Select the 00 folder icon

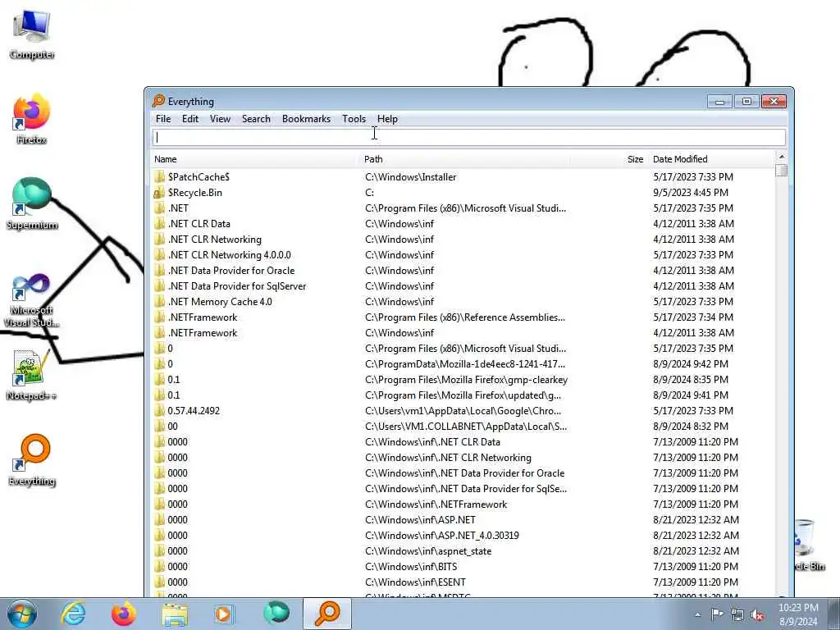[x=159, y=427]
